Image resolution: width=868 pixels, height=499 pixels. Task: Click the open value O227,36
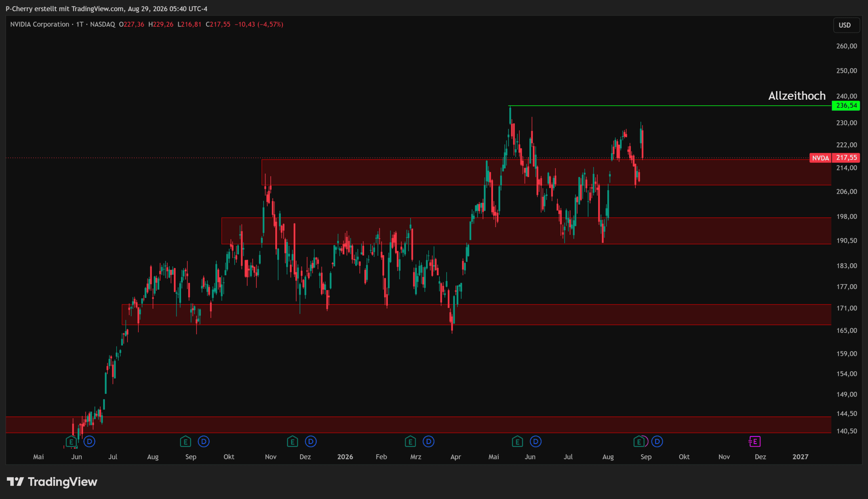[x=132, y=24]
